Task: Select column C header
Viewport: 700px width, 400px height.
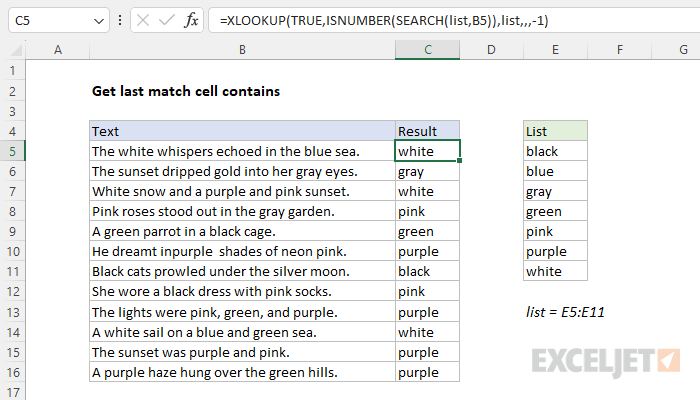Action: pos(427,50)
